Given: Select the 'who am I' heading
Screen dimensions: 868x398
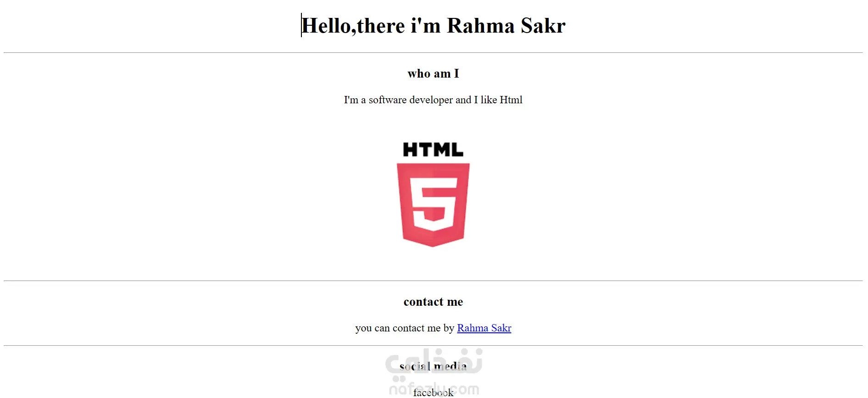Looking at the screenshot, I should 433,73.
